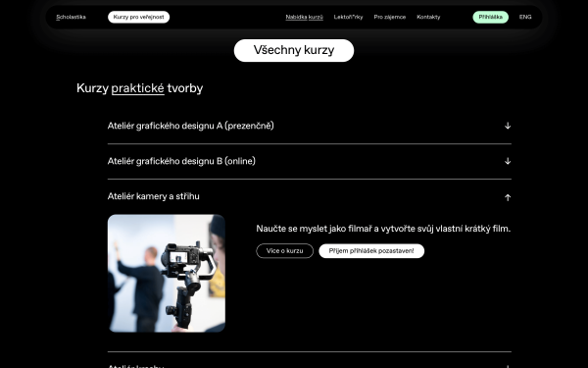Click Příjem přihlášek pozastaven! button

pyautogui.click(x=371, y=251)
